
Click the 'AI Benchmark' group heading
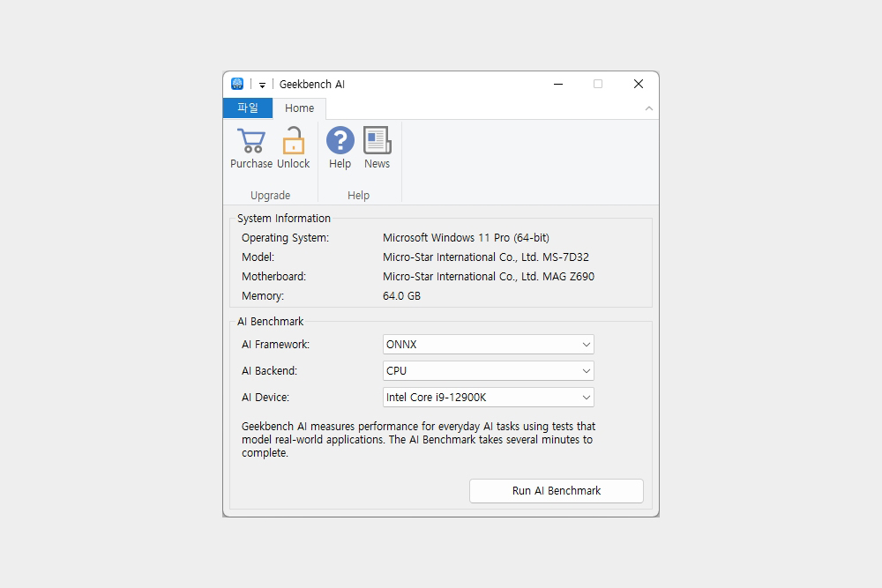click(x=271, y=322)
